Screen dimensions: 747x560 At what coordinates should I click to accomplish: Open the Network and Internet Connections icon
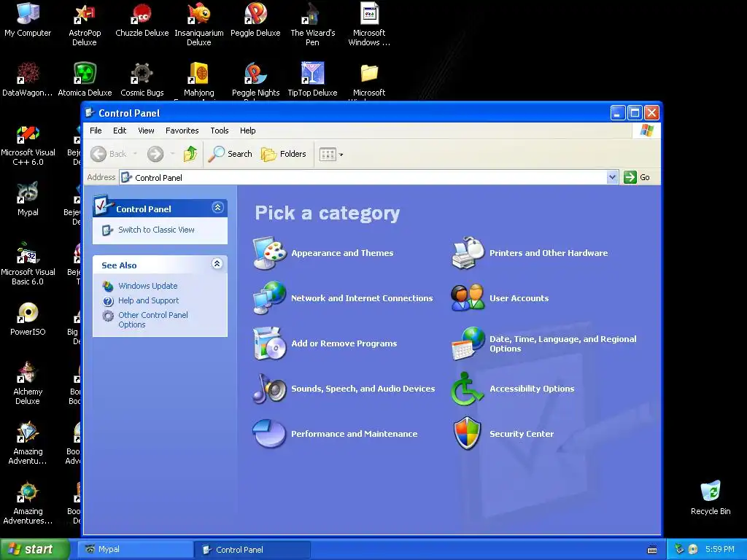click(270, 298)
